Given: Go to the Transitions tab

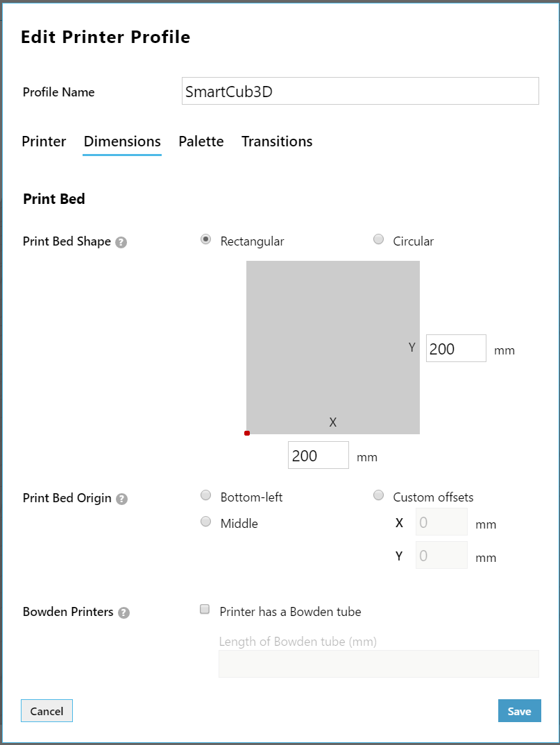Looking at the screenshot, I should (x=277, y=142).
